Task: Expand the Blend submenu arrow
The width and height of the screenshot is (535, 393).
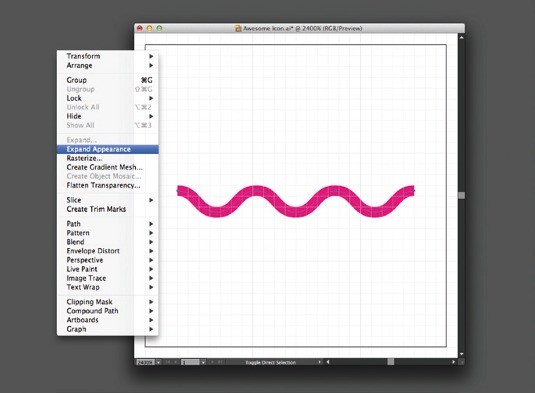Action: (x=151, y=242)
